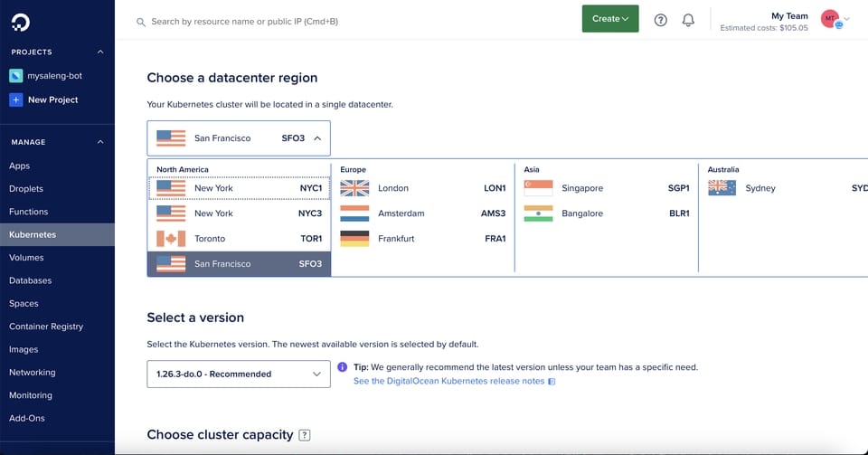
Task: Collapse the Manage section chevron
Action: tap(100, 142)
